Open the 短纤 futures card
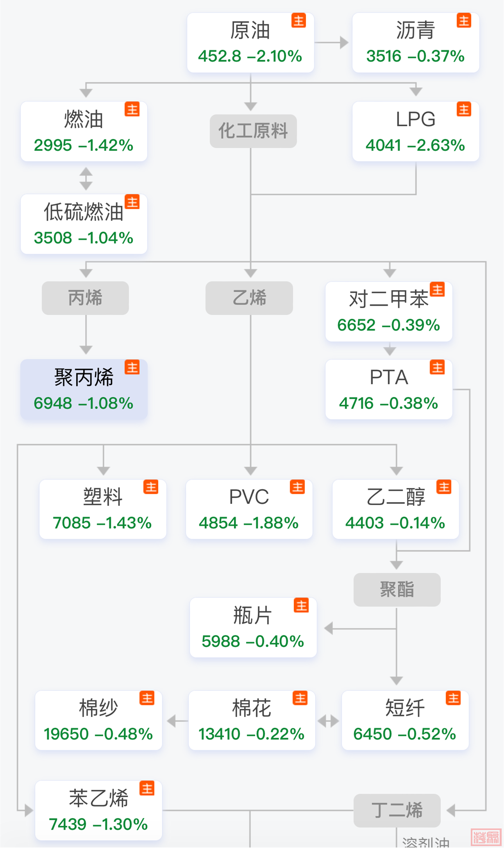504x848 pixels. (405, 720)
